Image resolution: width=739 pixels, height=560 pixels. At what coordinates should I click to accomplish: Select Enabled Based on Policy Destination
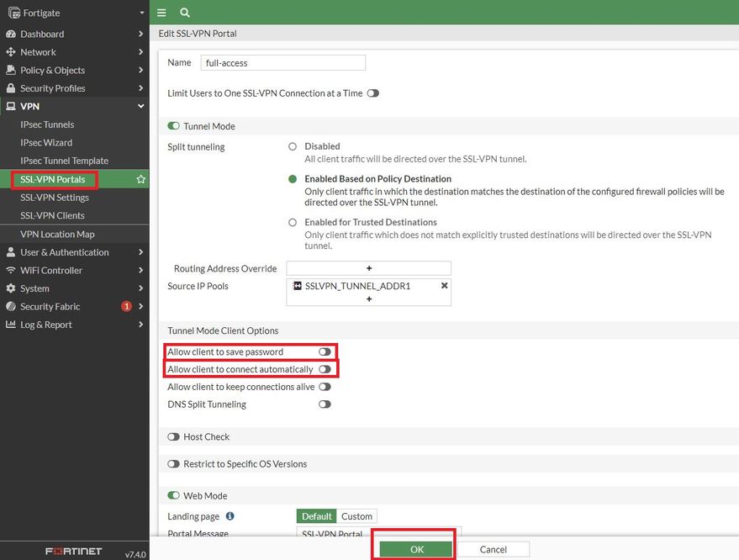pyautogui.click(x=293, y=179)
